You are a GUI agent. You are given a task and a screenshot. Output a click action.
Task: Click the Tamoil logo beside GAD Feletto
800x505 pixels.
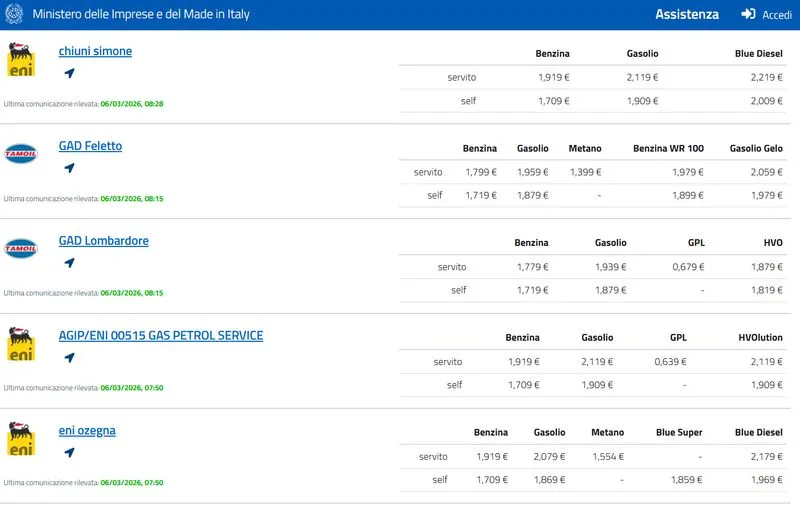click(21, 153)
